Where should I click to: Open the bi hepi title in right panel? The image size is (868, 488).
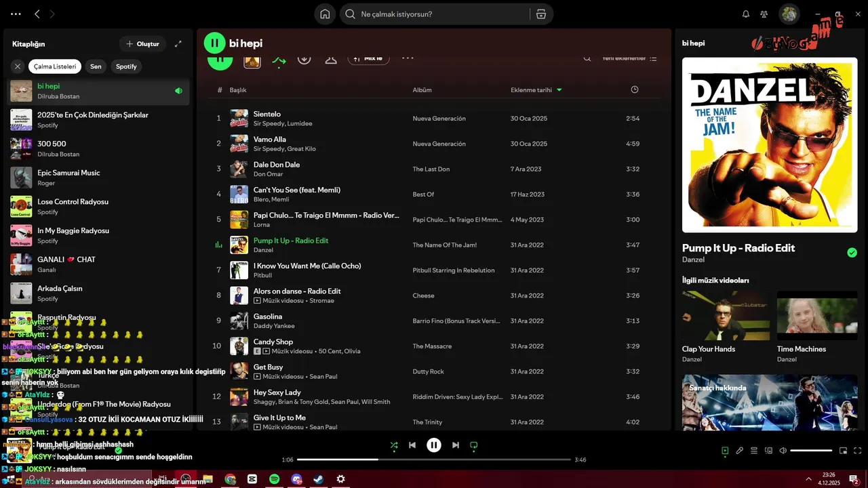pyautogui.click(x=693, y=43)
